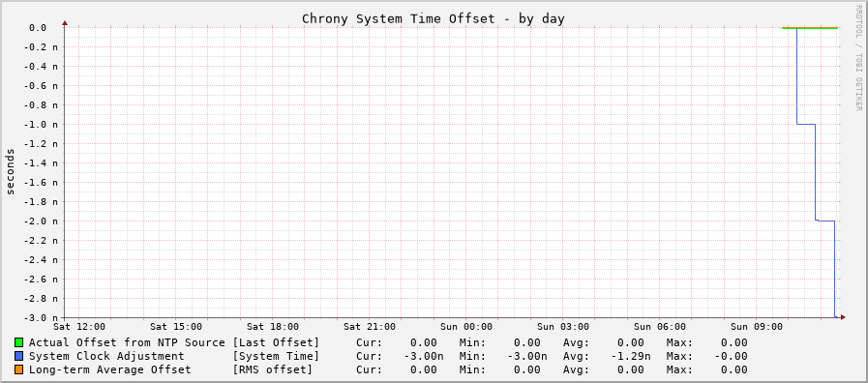Click the '-1.8 n' y-axis label
868x383 pixels.
41,202
